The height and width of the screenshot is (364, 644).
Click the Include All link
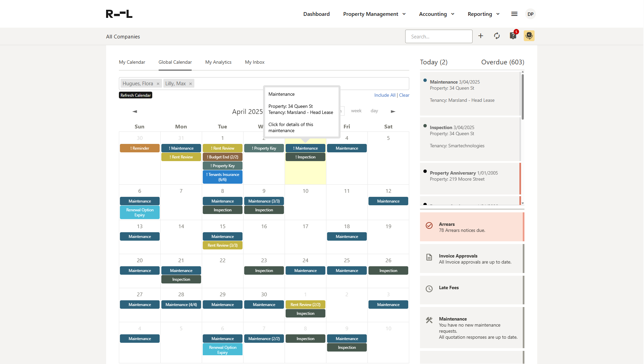(x=385, y=95)
